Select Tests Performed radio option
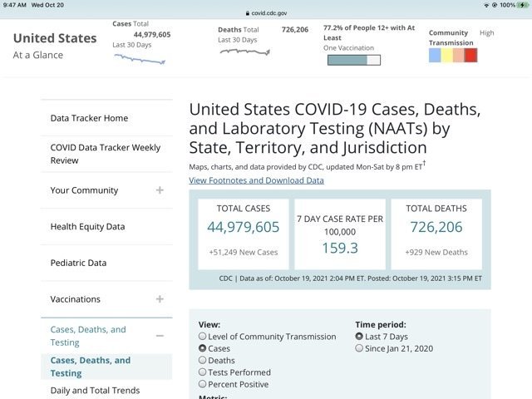 (203, 372)
